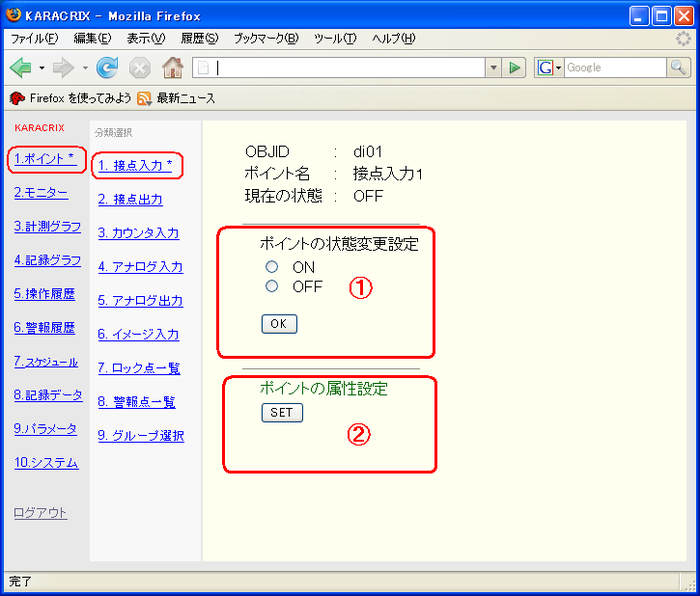Click the grayed-out stop loading icon
This screenshot has width=700, height=596.
[x=140, y=68]
